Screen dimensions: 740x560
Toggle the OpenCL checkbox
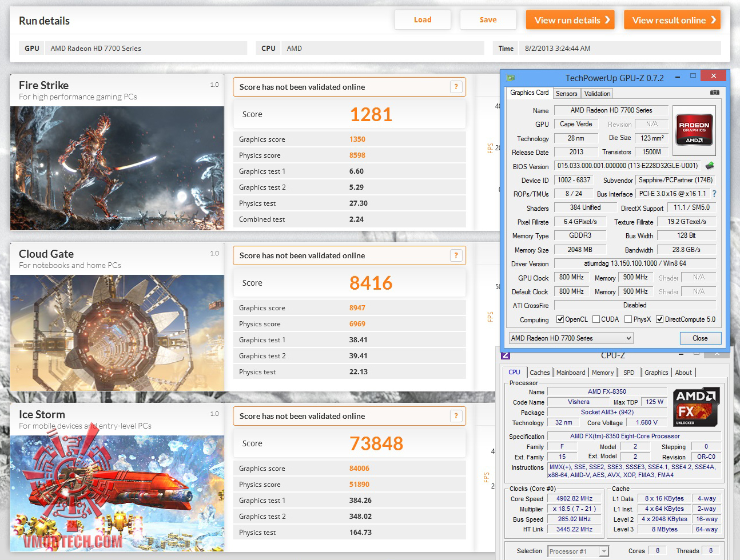click(560, 319)
